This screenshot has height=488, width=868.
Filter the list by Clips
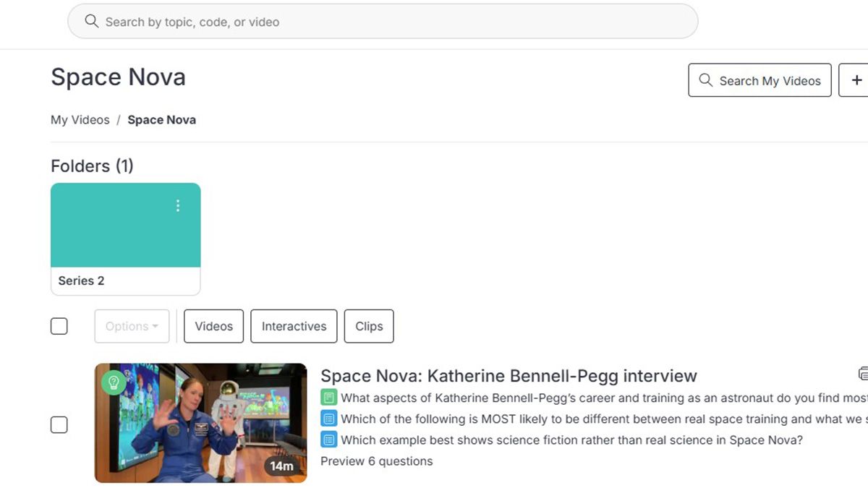(x=369, y=326)
